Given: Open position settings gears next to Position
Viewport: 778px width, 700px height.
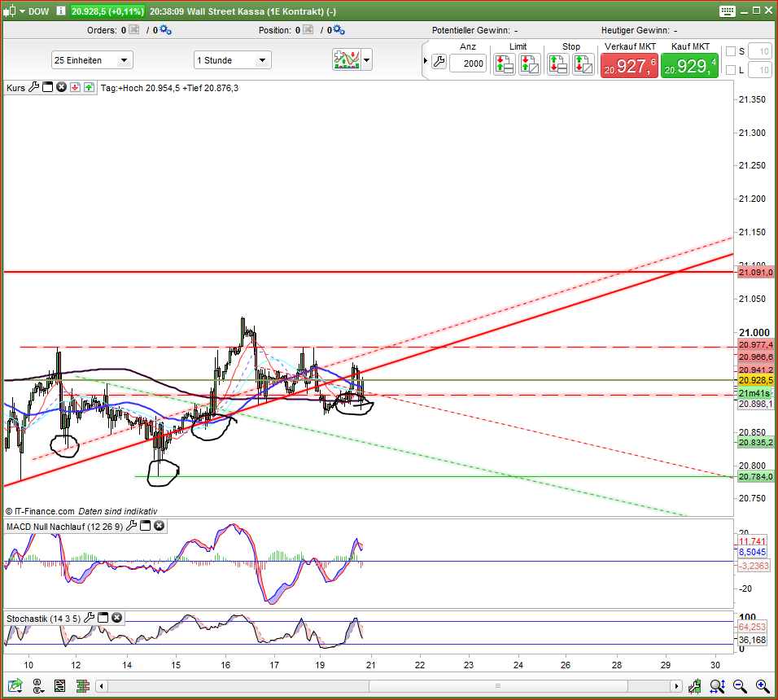Looking at the screenshot, I should (x=339, y=30).
